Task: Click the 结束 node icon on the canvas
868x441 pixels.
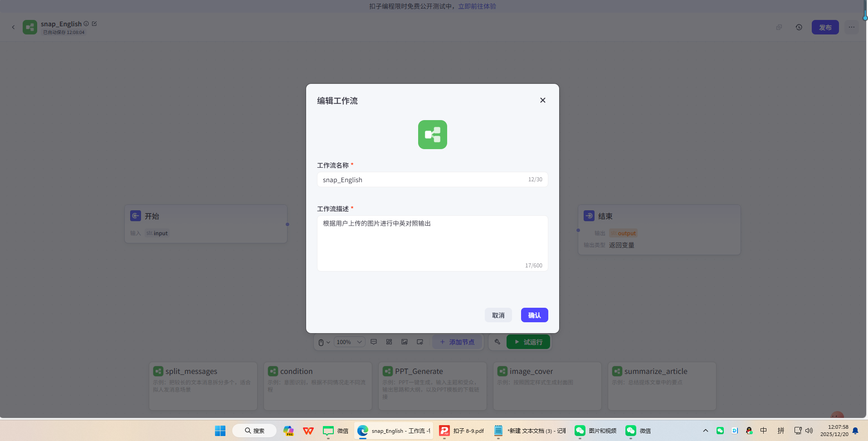Action: [589, 216]
